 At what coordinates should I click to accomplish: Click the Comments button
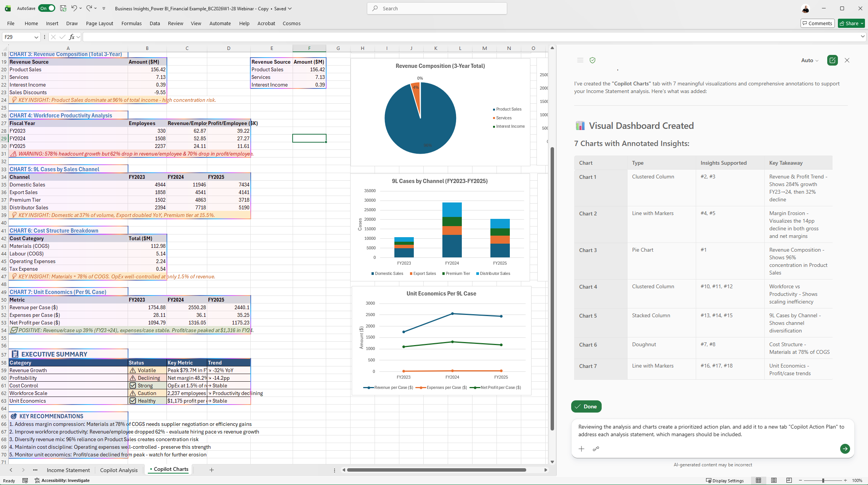click(x=817, y=23)
